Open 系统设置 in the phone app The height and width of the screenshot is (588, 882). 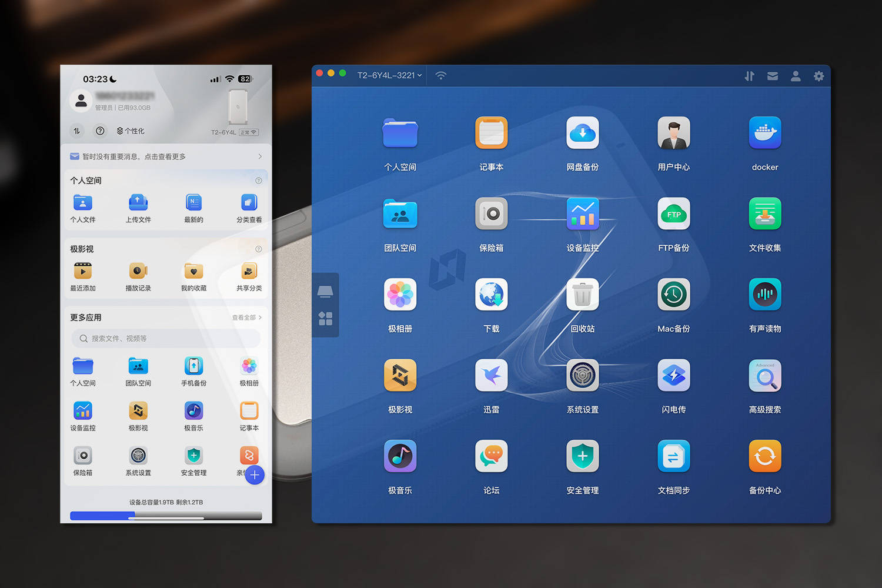point(138,456)
